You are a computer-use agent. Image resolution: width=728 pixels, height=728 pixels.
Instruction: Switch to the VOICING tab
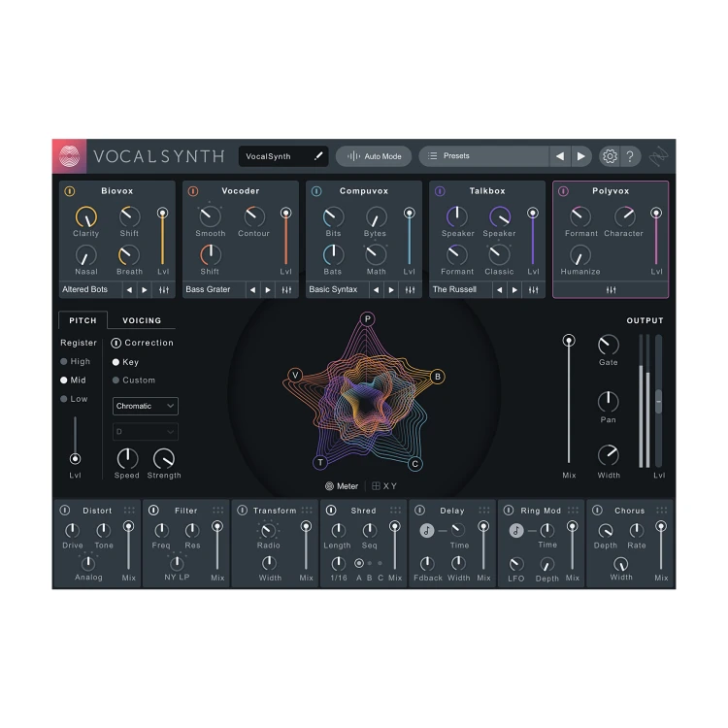(142, 320)
